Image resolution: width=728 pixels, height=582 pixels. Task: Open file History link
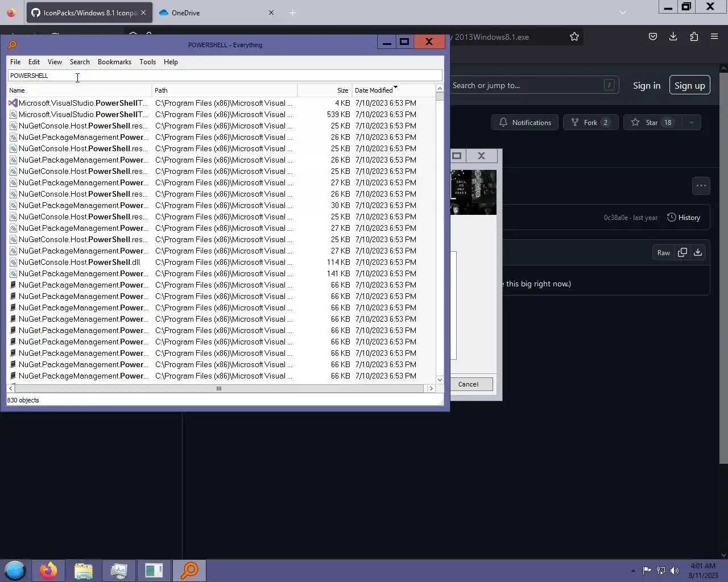[x=683, y=218]
